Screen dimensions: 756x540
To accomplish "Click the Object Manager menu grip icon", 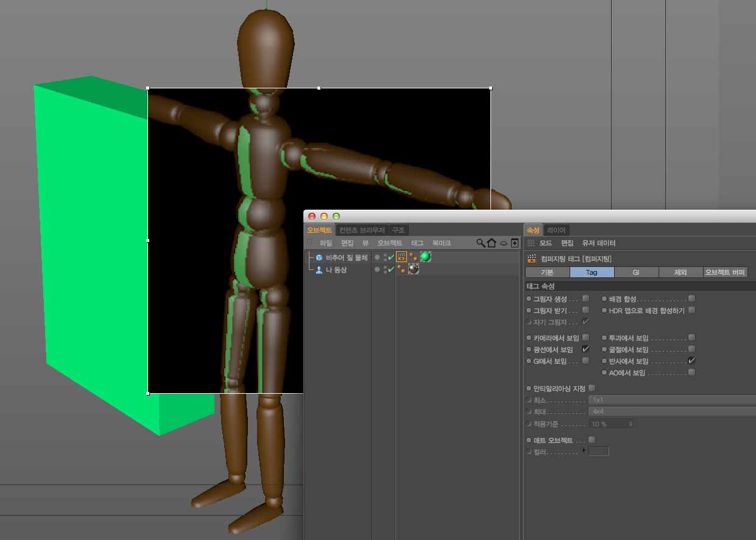I will tap(310, 243).
